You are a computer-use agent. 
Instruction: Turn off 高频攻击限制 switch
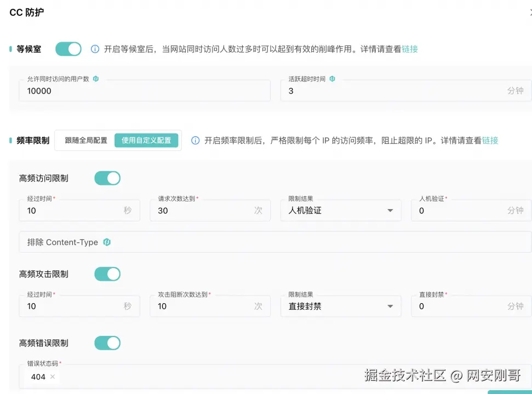(x=107, y=274)
